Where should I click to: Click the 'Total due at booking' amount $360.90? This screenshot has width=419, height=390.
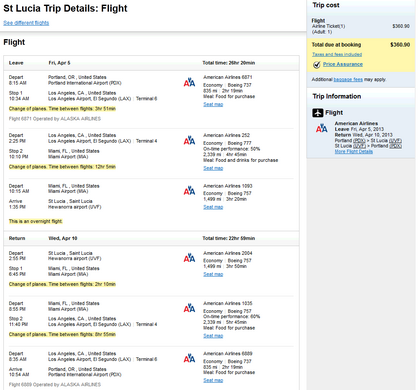tap(400, 45)
